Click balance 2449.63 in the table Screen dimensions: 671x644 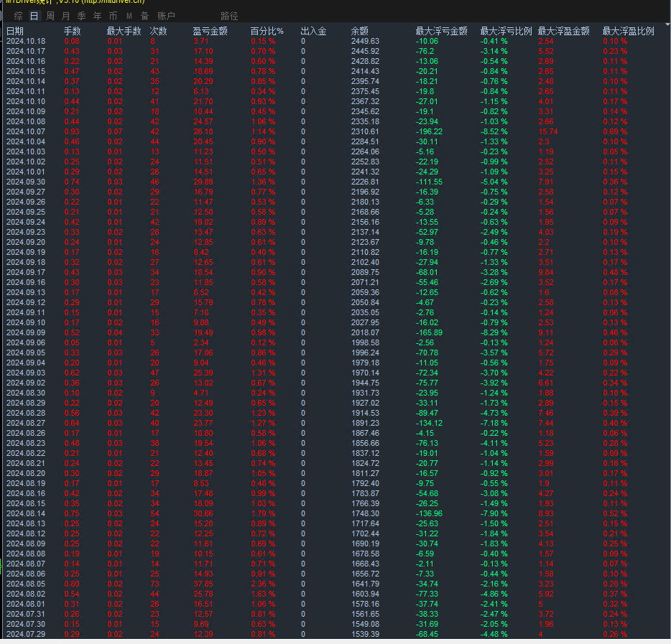[365, 41]
